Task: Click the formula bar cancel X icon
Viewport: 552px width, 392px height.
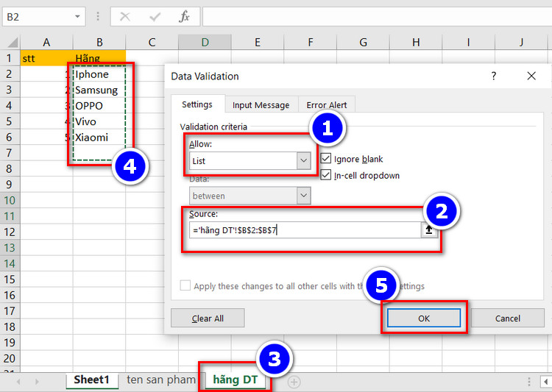Action: click(125, 16)
